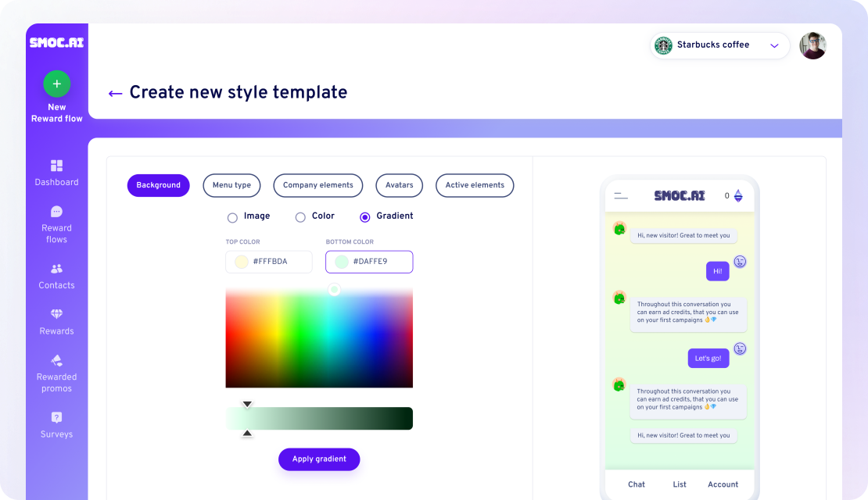This screenshot has width=868, height=500.
Task: Click the Apply gradient button
Action: click(x=319, y=459)
